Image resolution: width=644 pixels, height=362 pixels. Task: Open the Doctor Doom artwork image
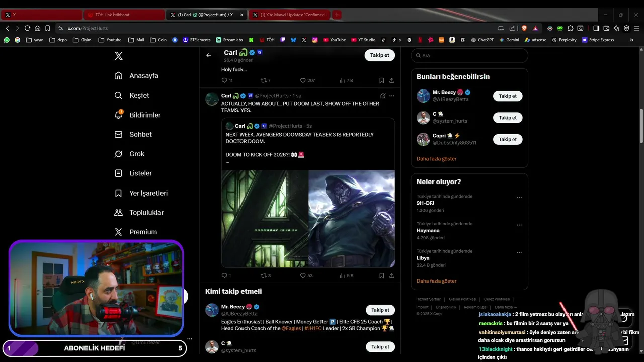352,219
